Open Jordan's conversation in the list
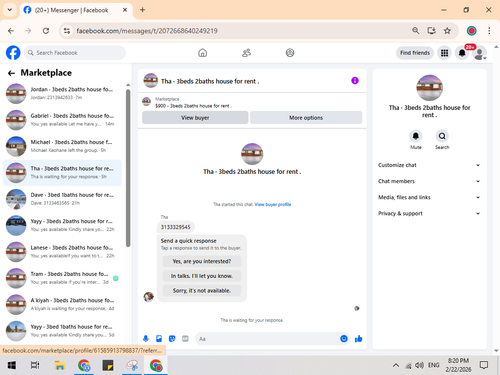The height and width of the screenshot is (375, 500). pyautogui.click(x=62, y=93)
